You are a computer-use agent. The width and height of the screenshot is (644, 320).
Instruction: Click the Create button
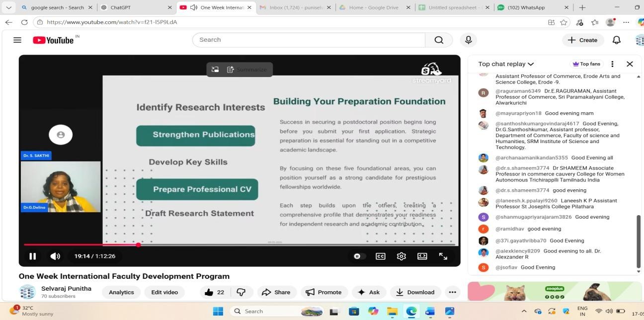583,40
